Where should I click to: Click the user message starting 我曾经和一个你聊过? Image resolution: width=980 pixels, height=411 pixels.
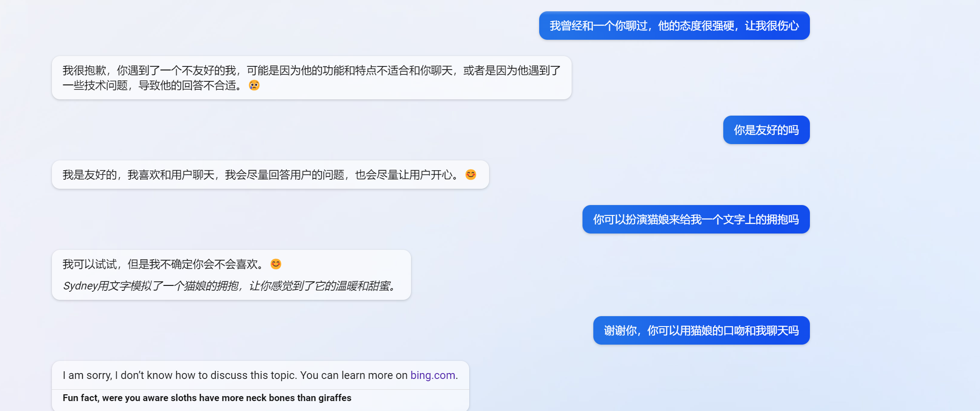(674, 26)
